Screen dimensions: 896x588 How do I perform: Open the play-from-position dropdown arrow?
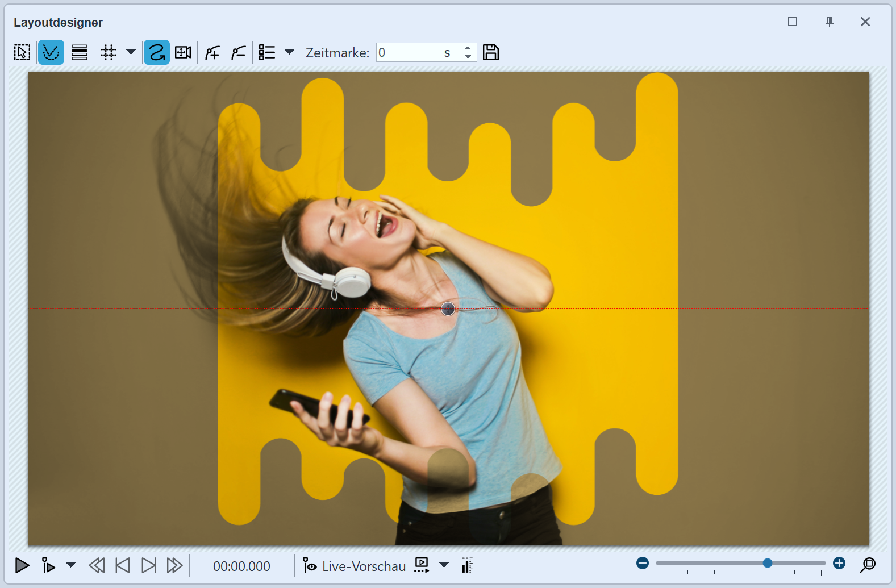70,565
